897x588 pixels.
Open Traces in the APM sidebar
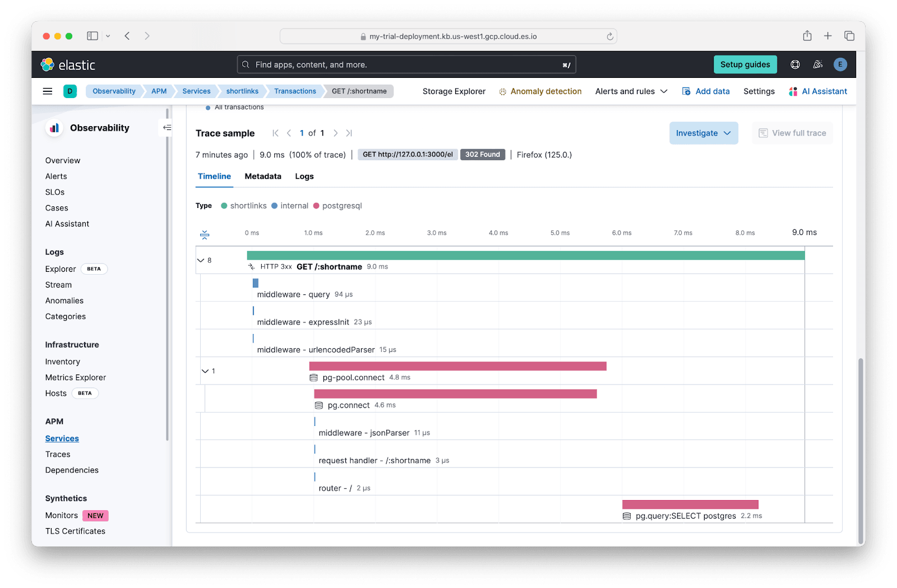tap(58, 455)
